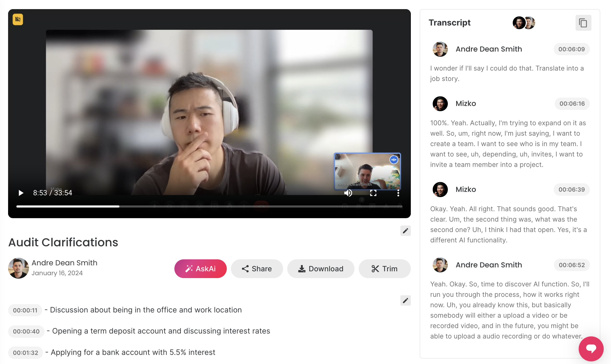This screenshot has width=611, height=364.
Task: Click the speaker avatars in the Transcript header
Action: (x=524, y=23)
